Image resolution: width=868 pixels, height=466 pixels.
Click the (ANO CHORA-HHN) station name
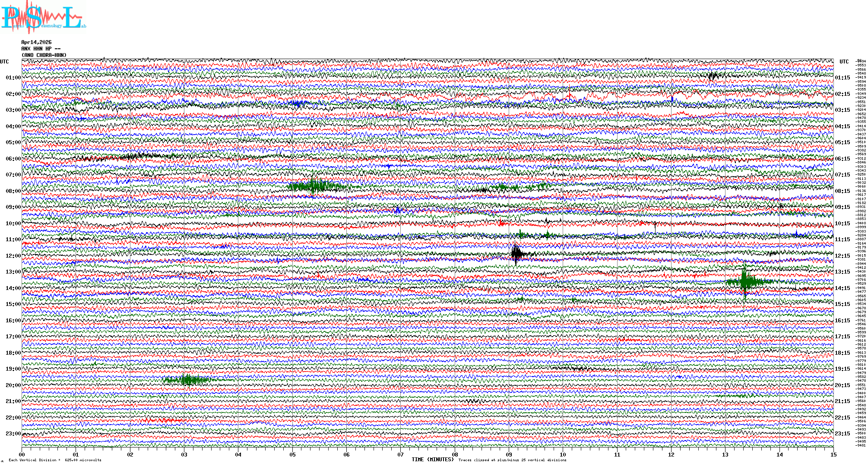coord(44,55)
